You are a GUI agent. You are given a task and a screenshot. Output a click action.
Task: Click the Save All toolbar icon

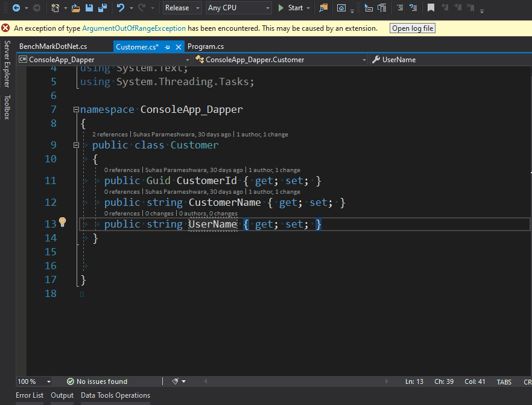103,8
